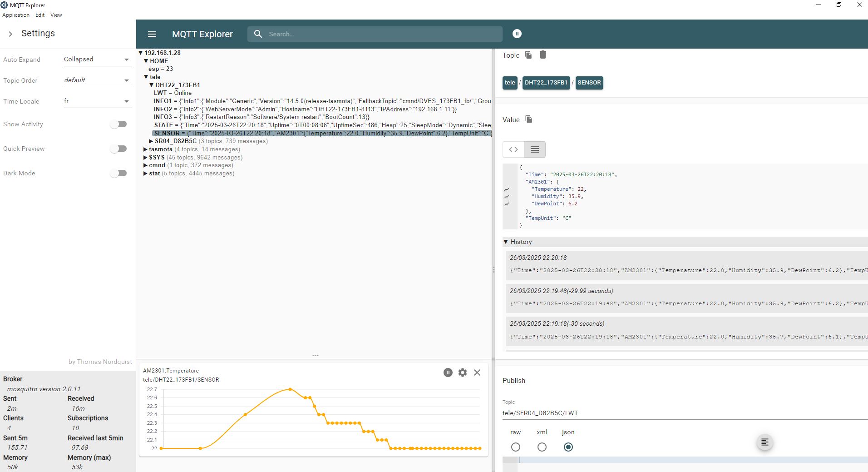Click the mosquitto version 2.0.11 broker text
Viewport: 868px width, 472px height.
click(44, 389)
